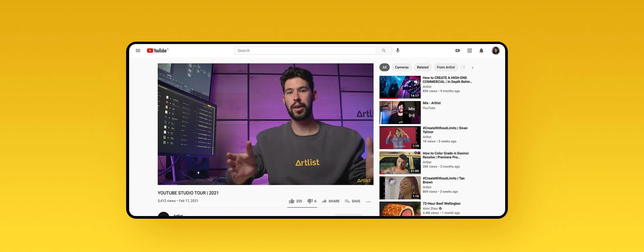Like the video with thumbs up

(x=296, y=201)
